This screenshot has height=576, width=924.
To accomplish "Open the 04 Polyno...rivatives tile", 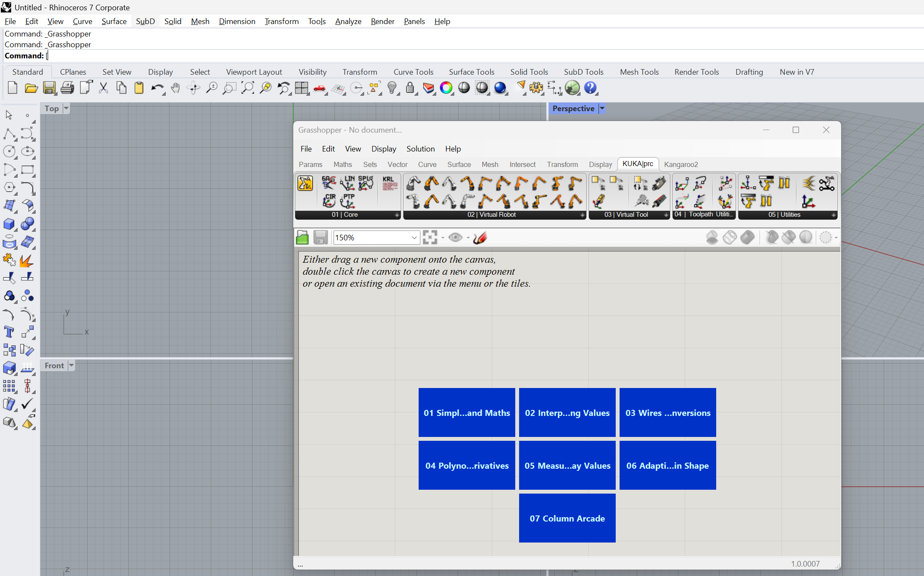I will (x=467, y=465).
